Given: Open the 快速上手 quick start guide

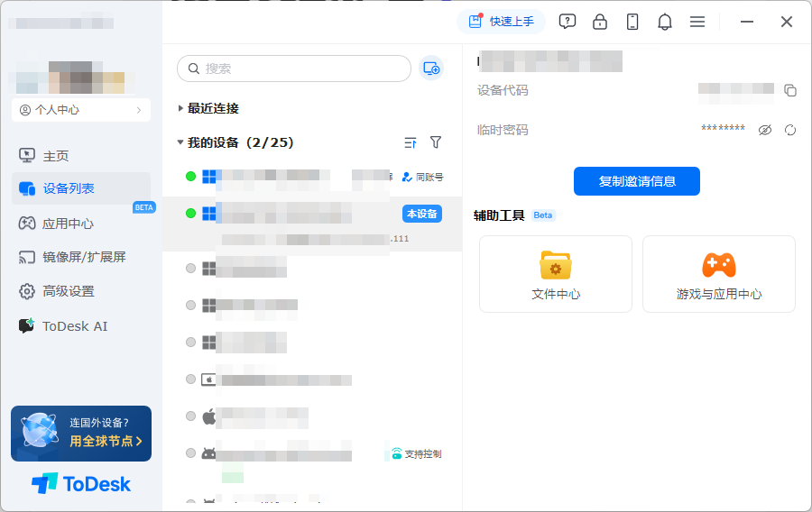Looking at the screenshot, I should 501,22.
